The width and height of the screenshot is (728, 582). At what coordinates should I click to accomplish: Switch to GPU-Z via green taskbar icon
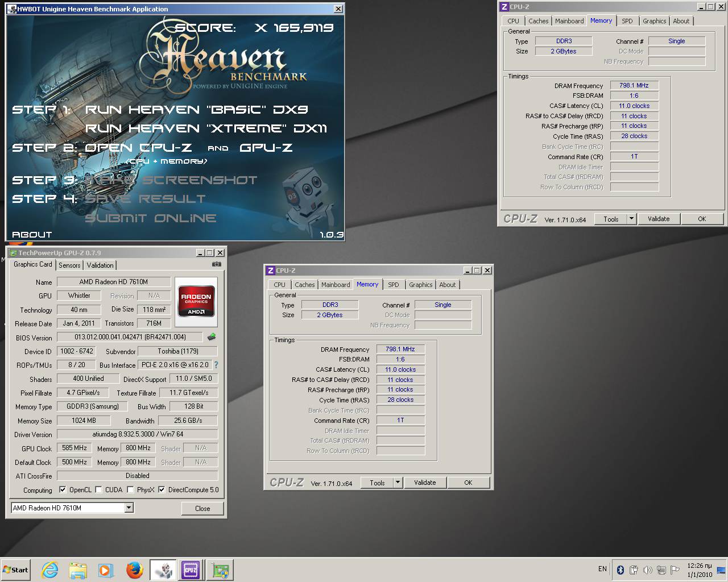[x=220, y=570]
